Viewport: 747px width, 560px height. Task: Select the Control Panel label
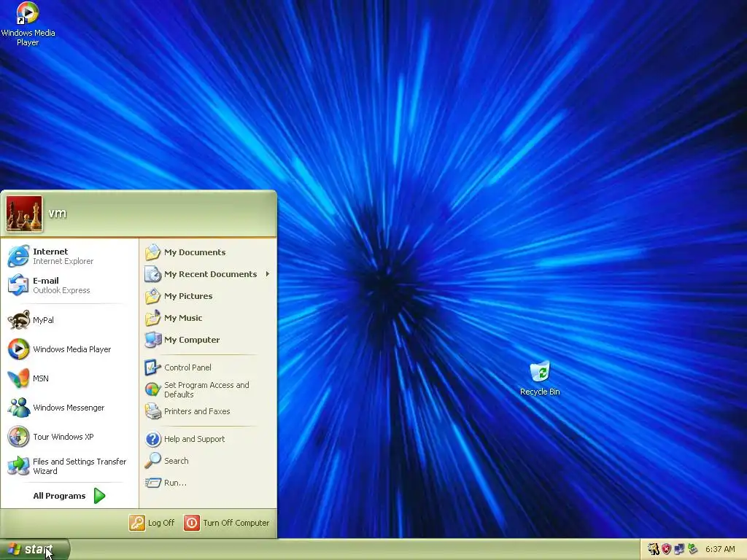(x=187, y=367)
